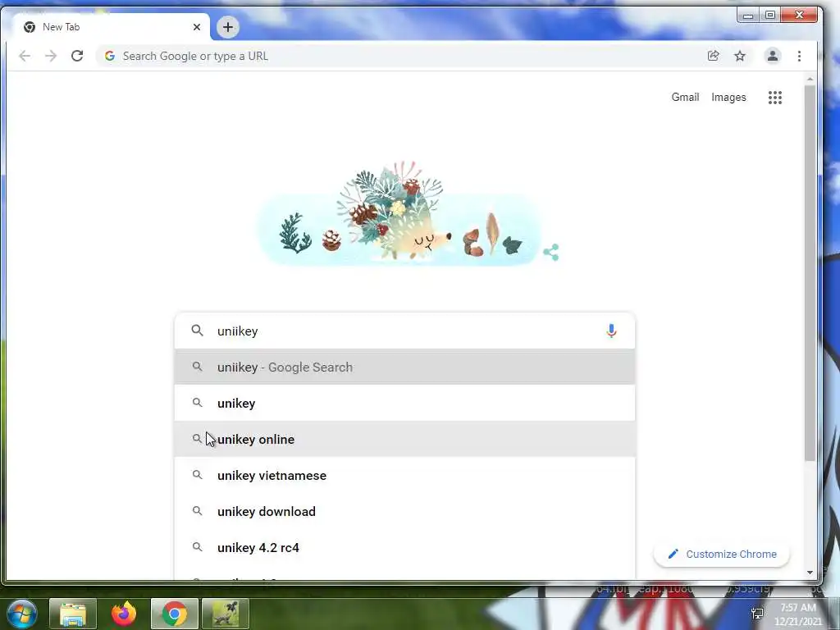Maximize the Chrome window
This screenshot has height=630, width=840.
[x=770, y=16]
